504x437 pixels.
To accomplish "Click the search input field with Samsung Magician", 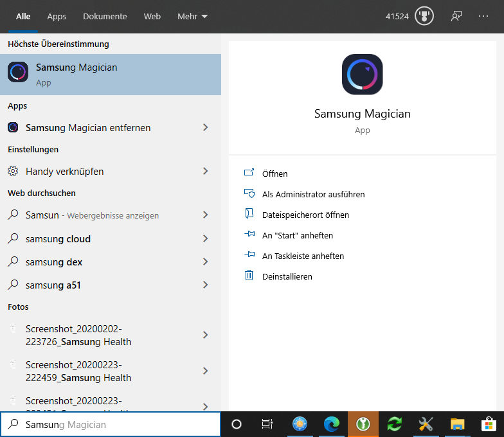I will (111, 424).
